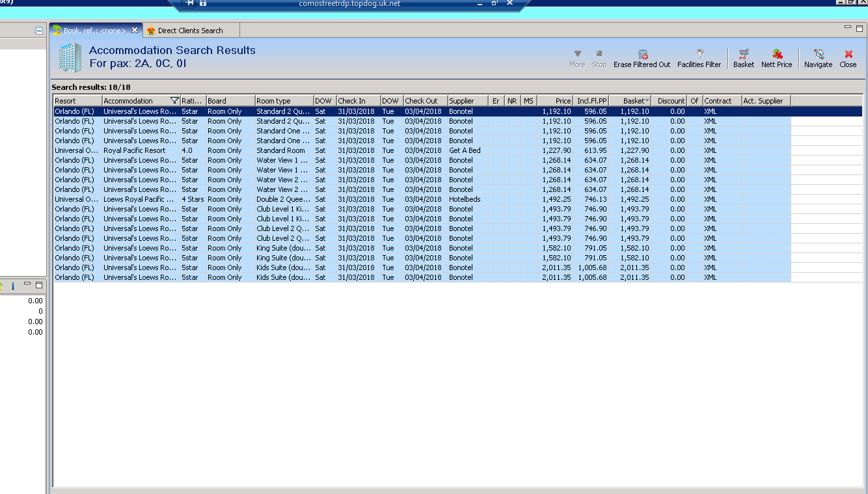This screenshot has width=868, height=494.
Task: Click the Er column header
Action: (x=496, y=101)
